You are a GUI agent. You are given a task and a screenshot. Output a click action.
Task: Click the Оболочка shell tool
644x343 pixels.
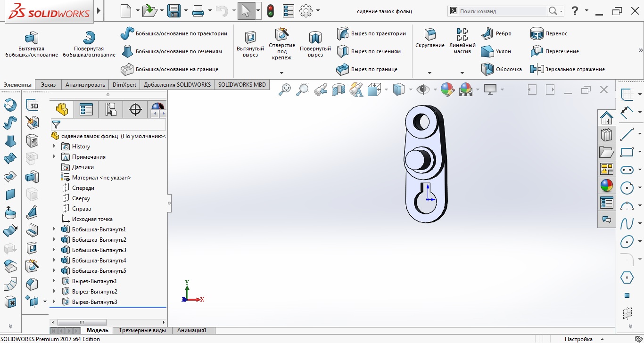(x=502, y=69)
